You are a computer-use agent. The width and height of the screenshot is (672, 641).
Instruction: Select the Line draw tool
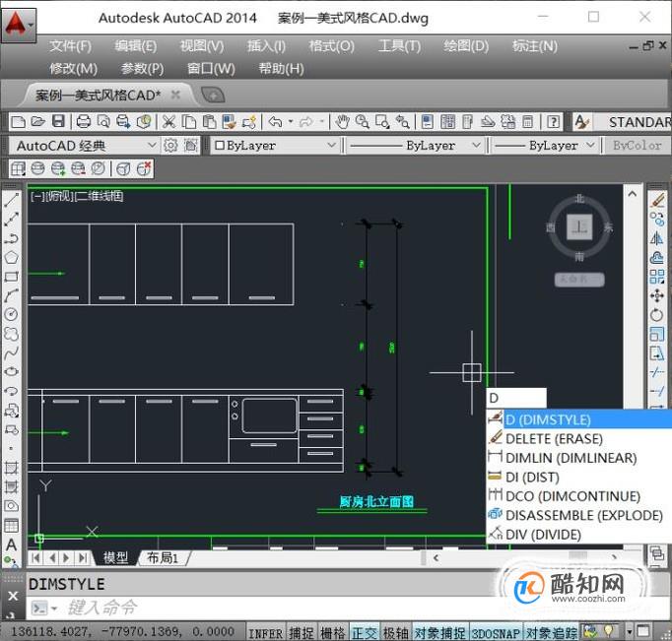tap(11, 200)
